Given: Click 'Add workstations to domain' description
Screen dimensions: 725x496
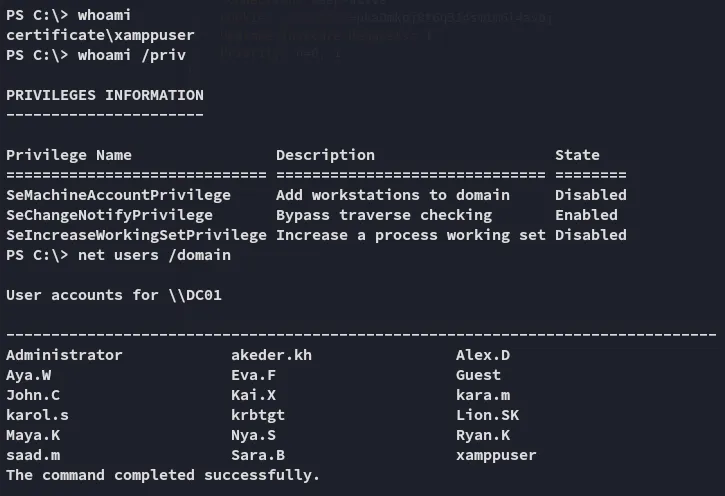Looking at the screenshot, I should tap(392, 195).
